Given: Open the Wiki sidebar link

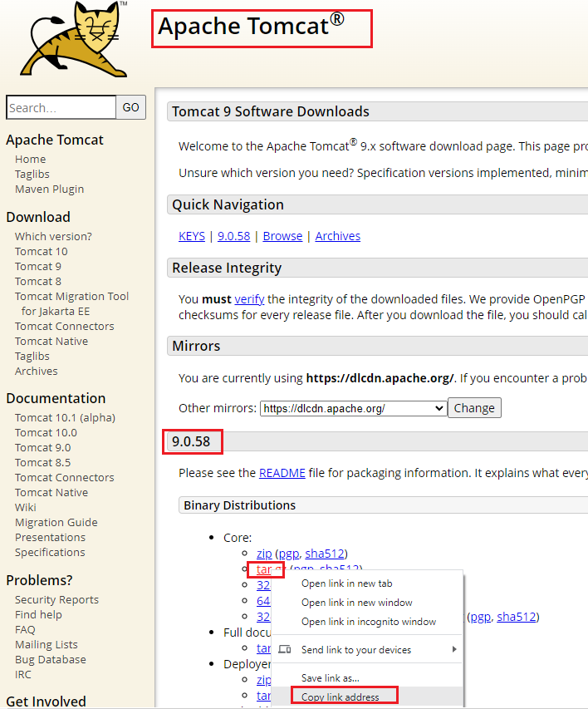Looking at the screenshot, I should 25,507.
